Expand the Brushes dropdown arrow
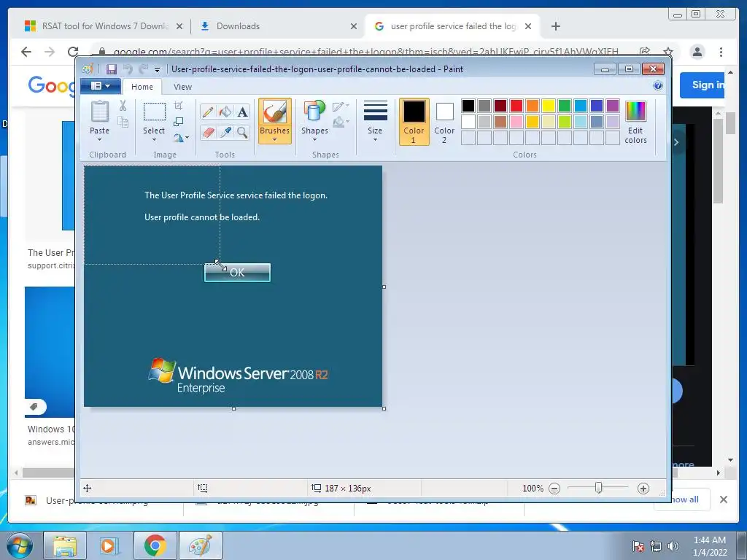 coord(275,139)
